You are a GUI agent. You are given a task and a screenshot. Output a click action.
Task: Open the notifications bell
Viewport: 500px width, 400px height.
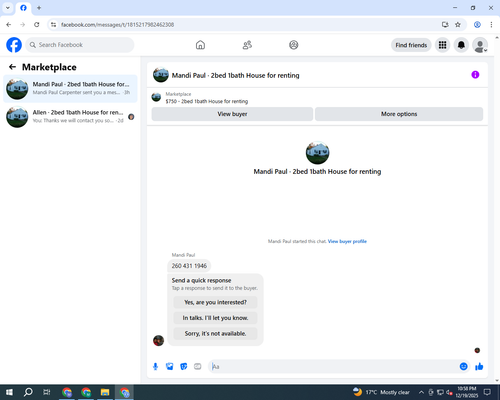click(461, 45)
